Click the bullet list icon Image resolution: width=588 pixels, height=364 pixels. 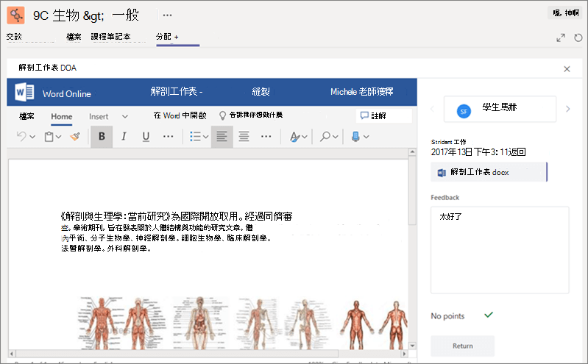195,137
